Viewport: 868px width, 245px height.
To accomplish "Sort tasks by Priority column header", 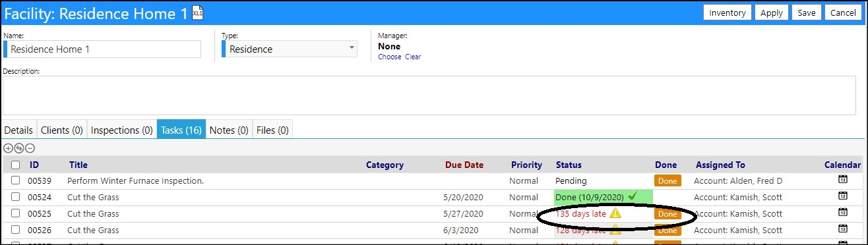I will point(526,165).
